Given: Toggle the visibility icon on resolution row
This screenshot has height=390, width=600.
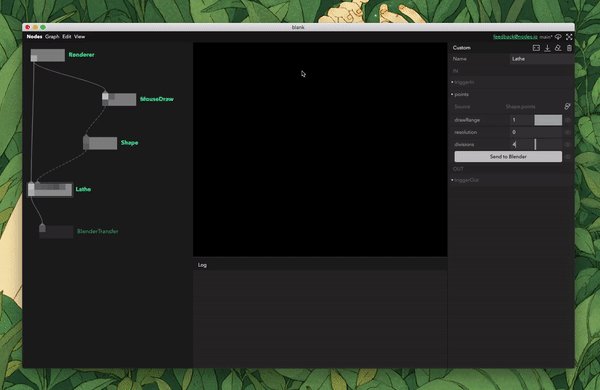Looking at the screenshot, I should 568,132.
